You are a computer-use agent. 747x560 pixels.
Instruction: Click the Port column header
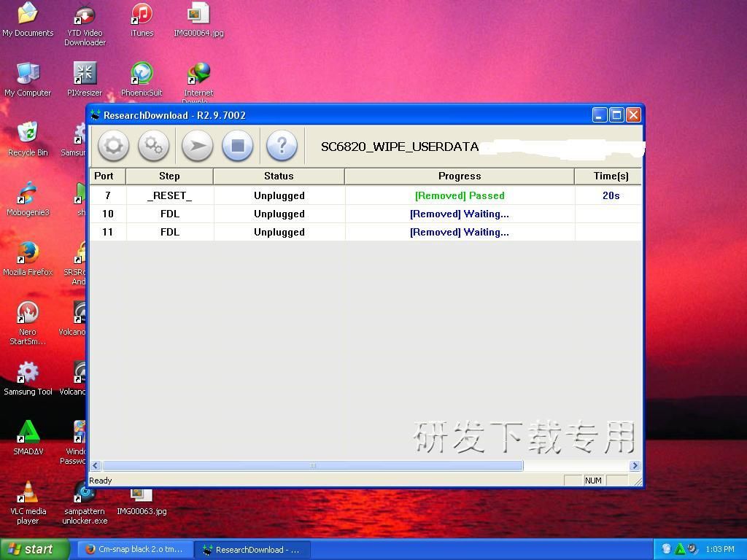pyautogui.click(x=104, y=176)
